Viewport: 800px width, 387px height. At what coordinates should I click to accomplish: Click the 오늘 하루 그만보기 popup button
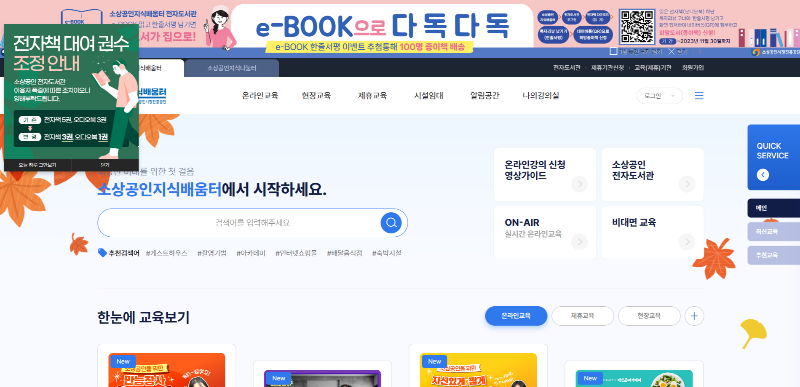(x=38, y=165)
